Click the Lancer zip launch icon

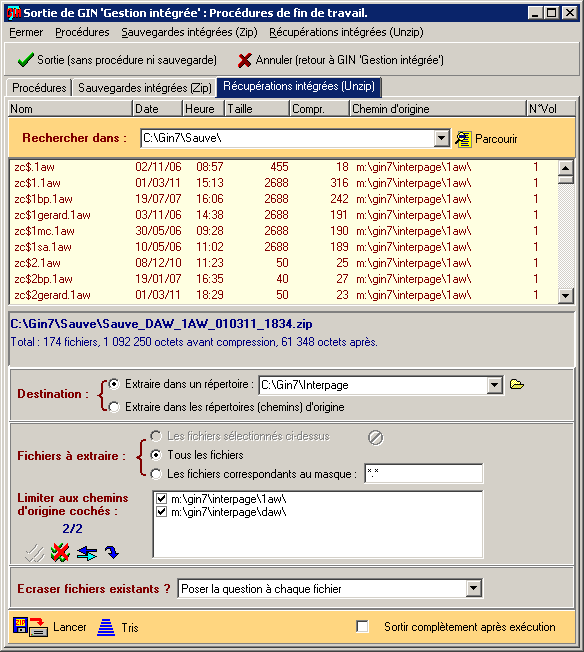(x=30, y=627)
